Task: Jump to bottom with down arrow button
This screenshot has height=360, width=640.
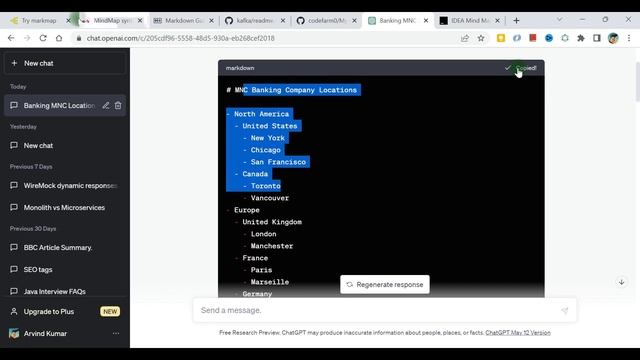Action: (x=621, y=282)
